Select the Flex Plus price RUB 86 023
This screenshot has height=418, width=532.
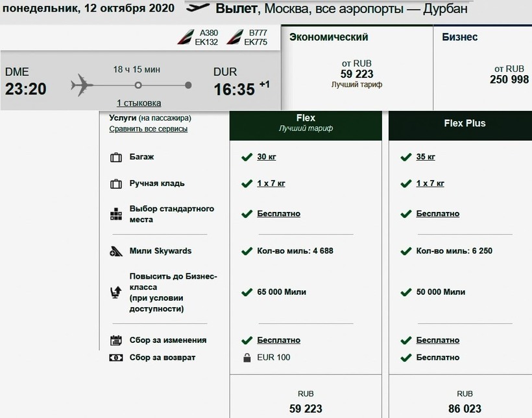tap(465, 402)
